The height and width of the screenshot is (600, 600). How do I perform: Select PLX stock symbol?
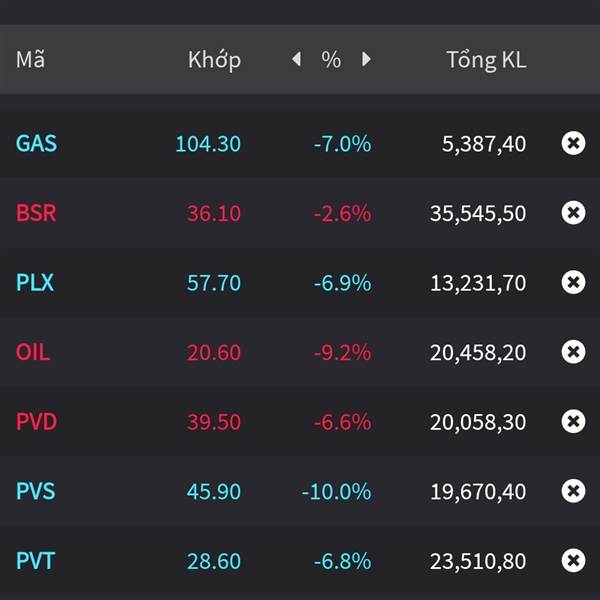[35, 283]
